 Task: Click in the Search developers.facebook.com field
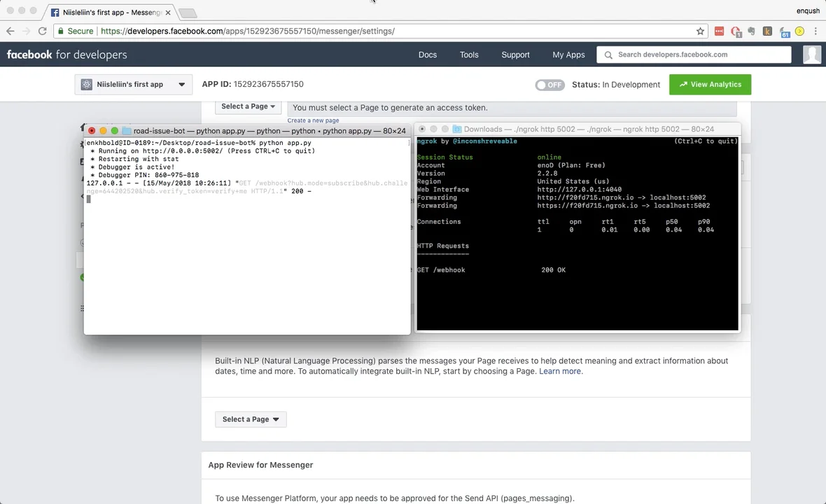point(694,55)
